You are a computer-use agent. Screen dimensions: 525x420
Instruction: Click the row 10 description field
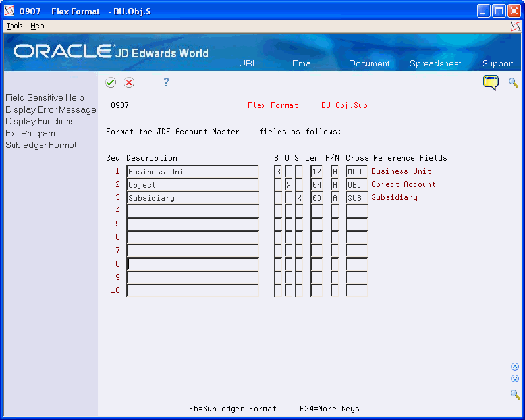(x=192, y=290)
